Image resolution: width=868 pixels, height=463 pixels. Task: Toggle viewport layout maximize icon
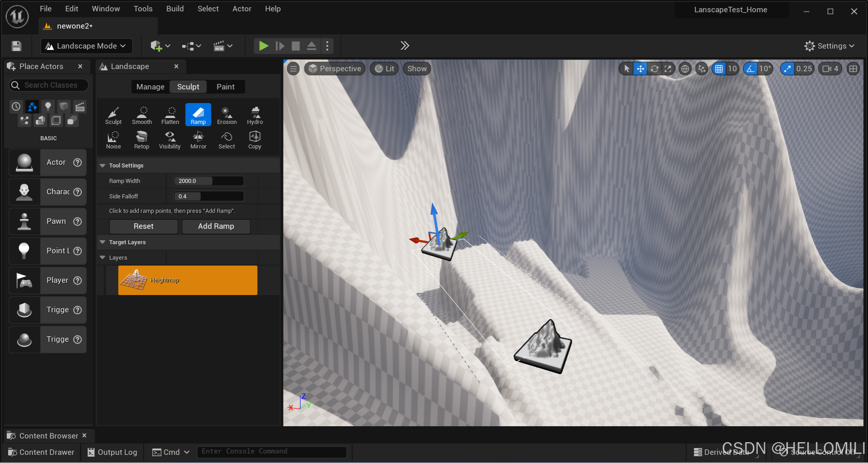click(x=853, y=69)
